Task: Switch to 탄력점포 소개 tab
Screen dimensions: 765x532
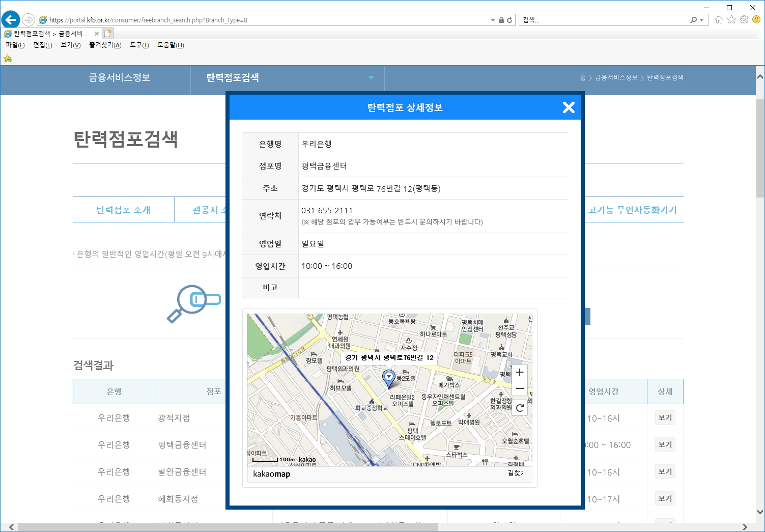Action: (123, 210)
